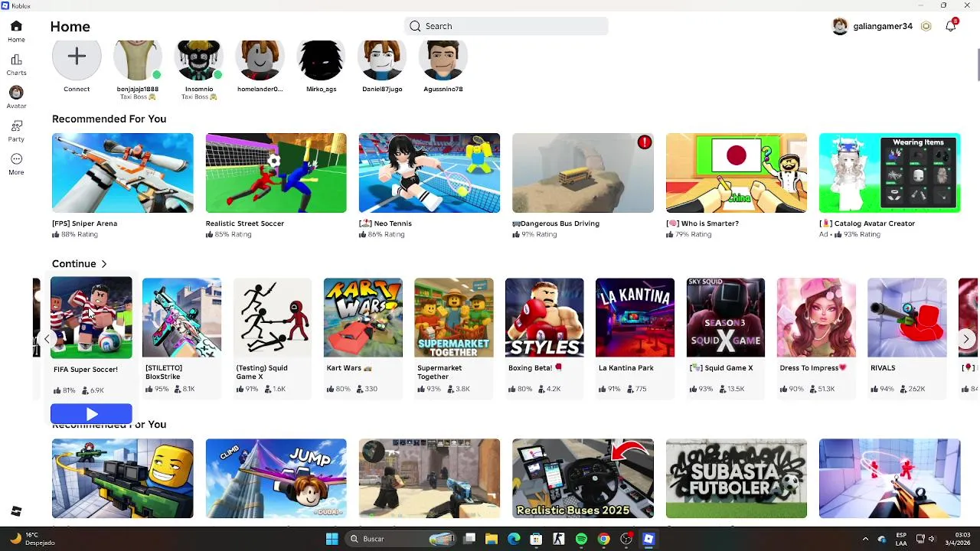
Task: Open Spotify from the taskbar
Action: coord(581,539)
